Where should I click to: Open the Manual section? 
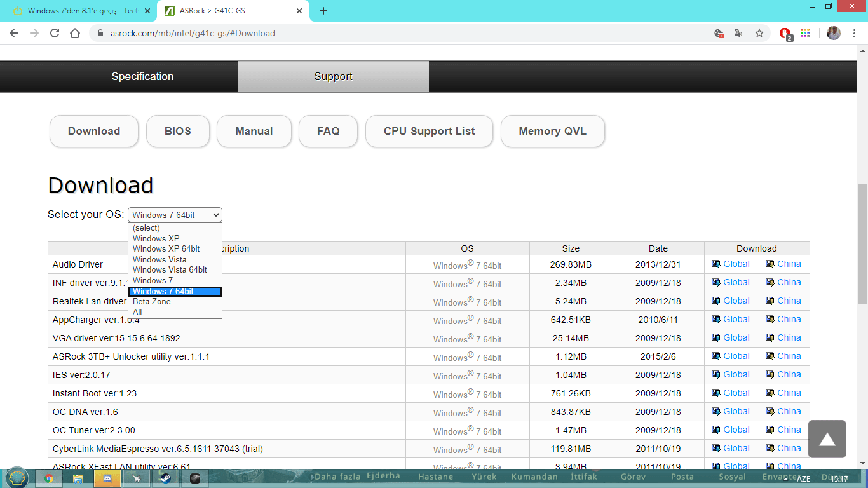(254, 131)
